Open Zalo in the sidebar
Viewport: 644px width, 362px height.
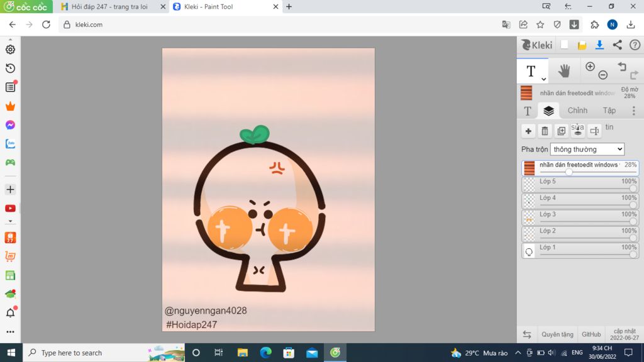(x=10, y=144)
